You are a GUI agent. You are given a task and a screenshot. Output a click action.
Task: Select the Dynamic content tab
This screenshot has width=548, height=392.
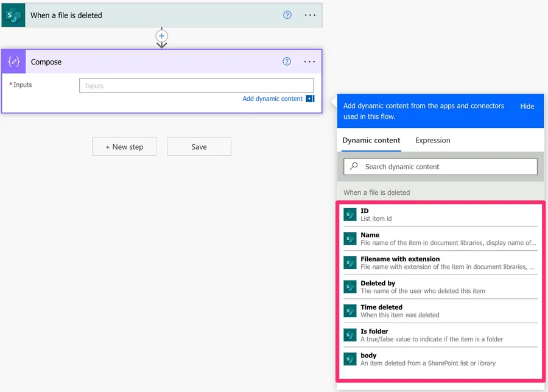(x=371, y=140)
